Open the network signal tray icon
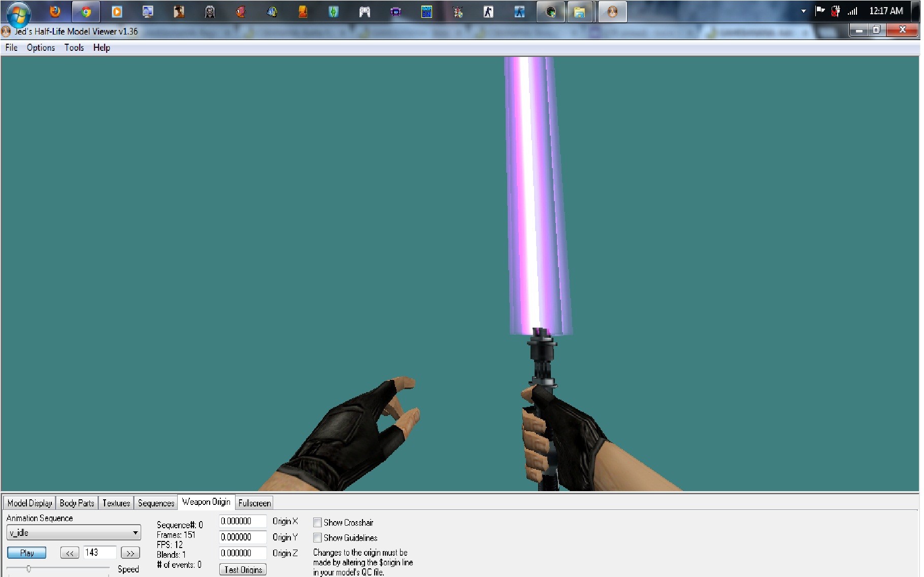This screenshot has height=577, width=924. (x=852, y=11)
